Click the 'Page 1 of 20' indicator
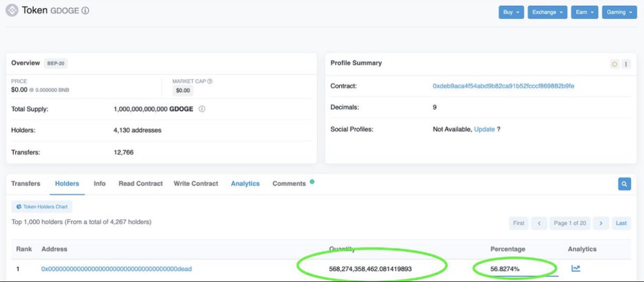 [x=570, y=223]
